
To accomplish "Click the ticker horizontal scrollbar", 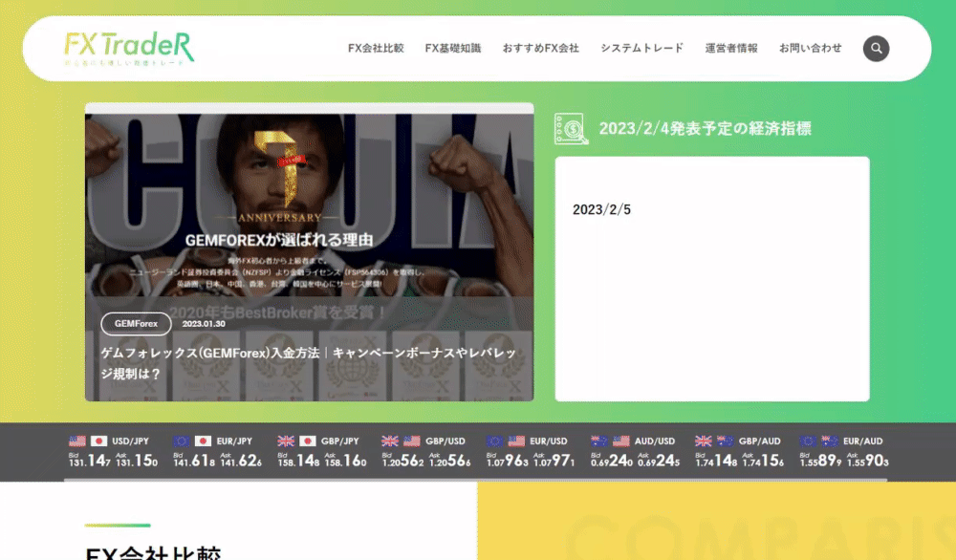I will (x=475, y=480).
